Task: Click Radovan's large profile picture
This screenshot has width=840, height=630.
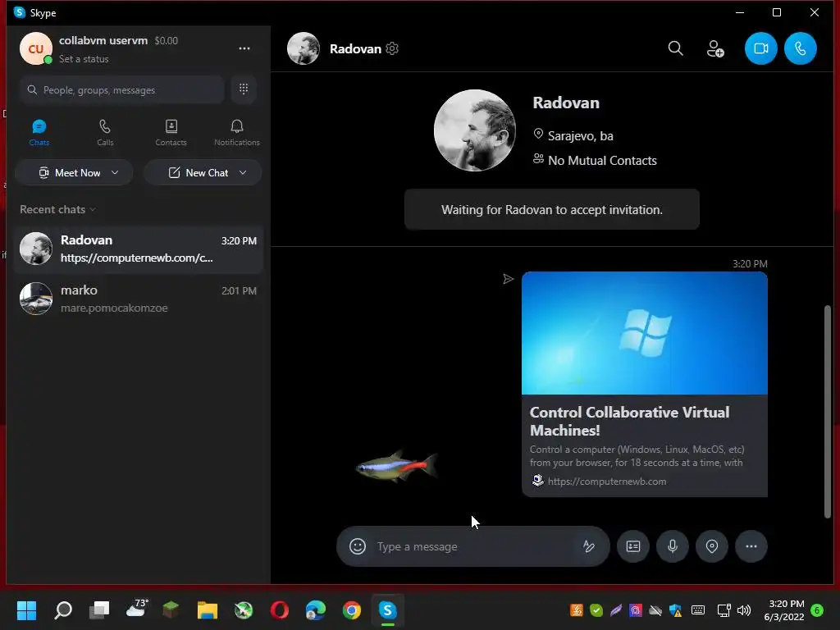Action: pyautogui.click(x=475, y=130)
